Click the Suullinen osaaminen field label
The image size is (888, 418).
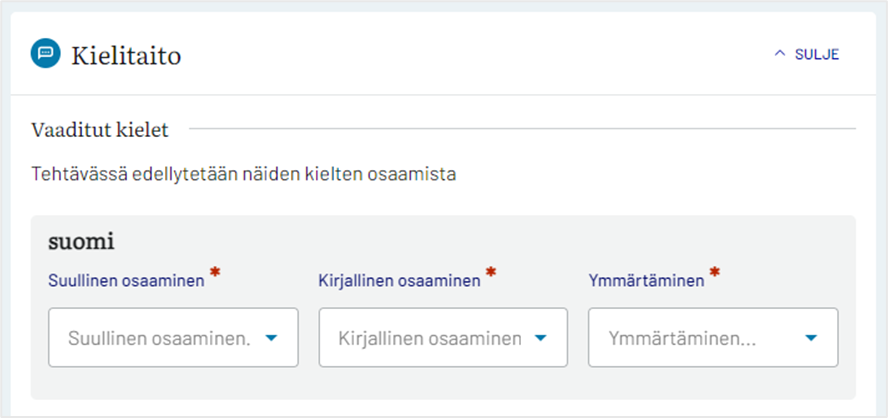tap(126, 281)
